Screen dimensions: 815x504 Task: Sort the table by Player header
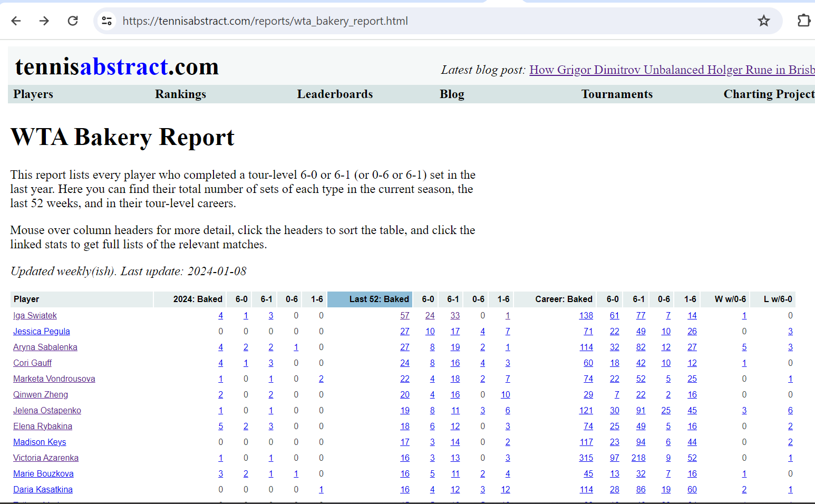click(x=26, y=299)
